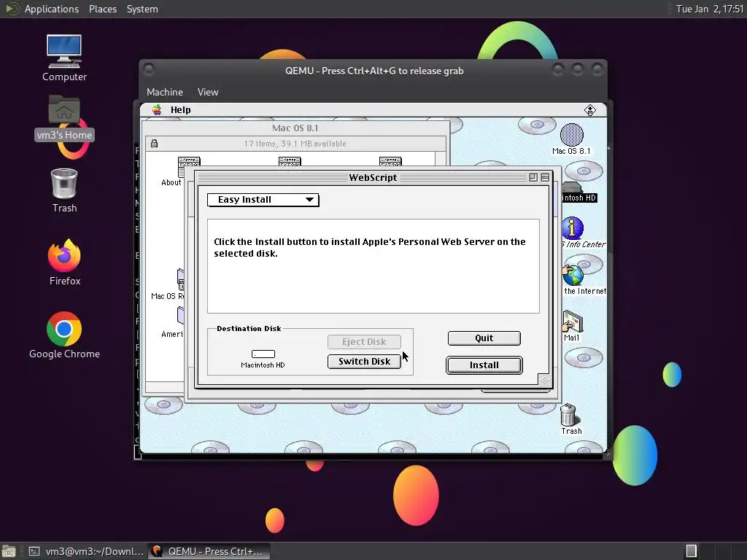The image size is (747, 560).
Task: Open the QEMU Machine menu
Action: (164, 92)
